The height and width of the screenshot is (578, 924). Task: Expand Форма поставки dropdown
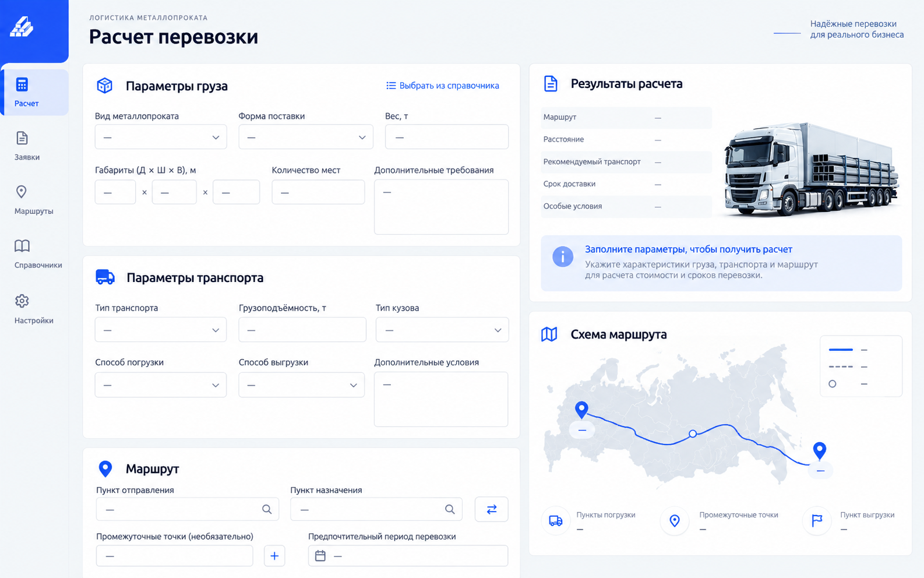(x=306, y=137)
